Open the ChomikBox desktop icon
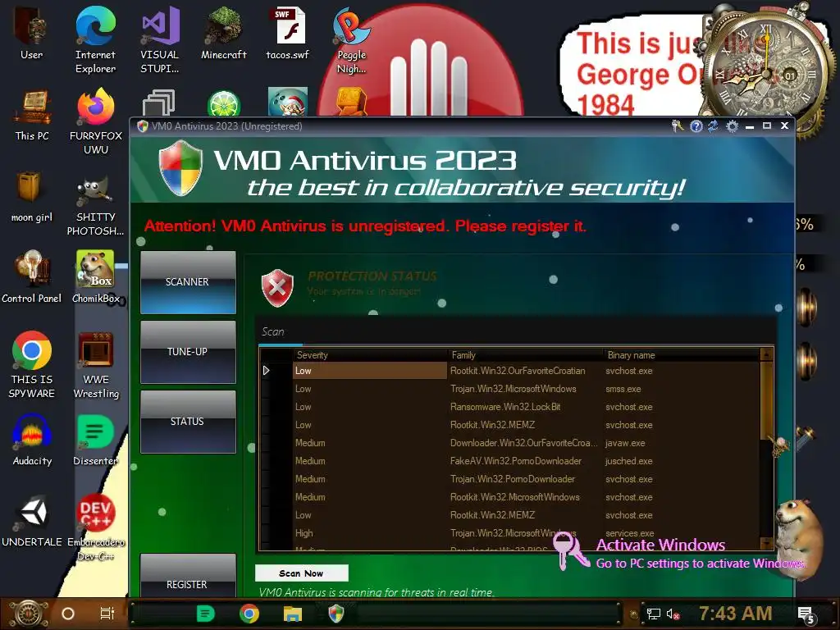This screenshot has width=840, height=630. (96, 277)
